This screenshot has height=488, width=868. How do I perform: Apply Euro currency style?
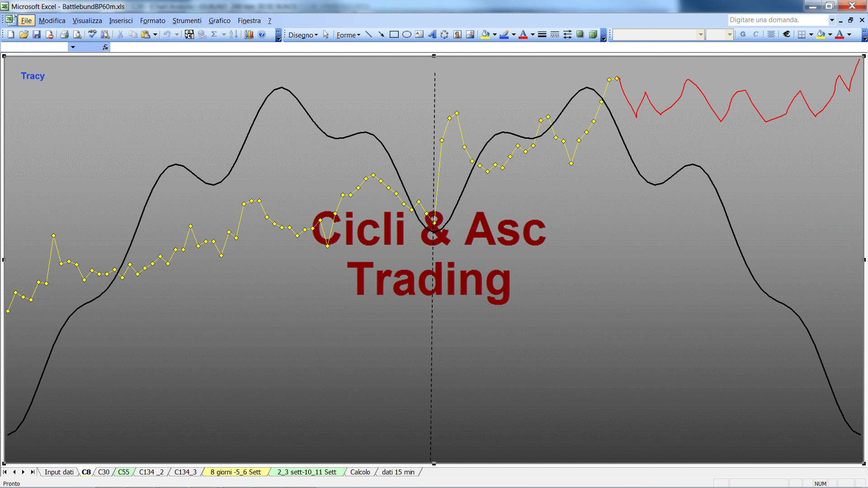pyautogui.click(x=787, y=34)
